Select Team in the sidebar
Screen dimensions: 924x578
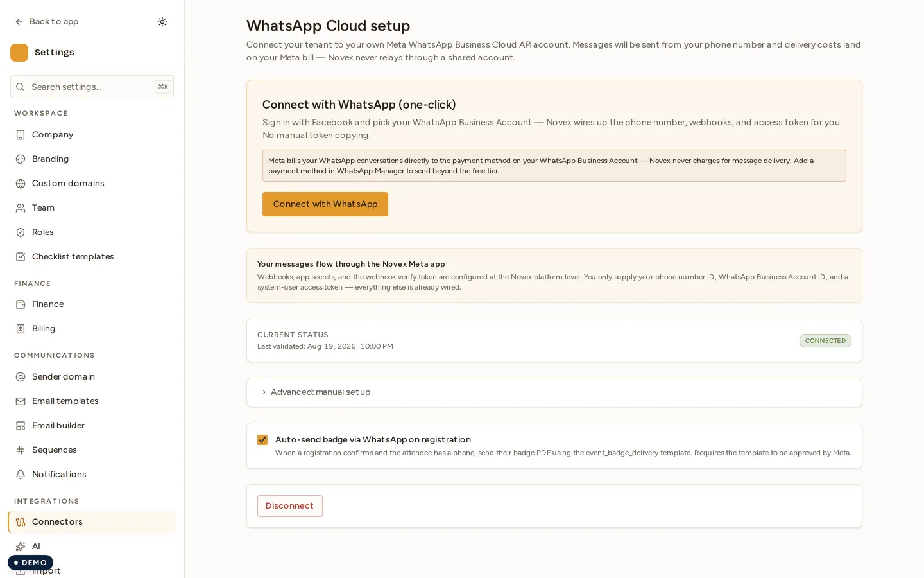pos(92,208)
